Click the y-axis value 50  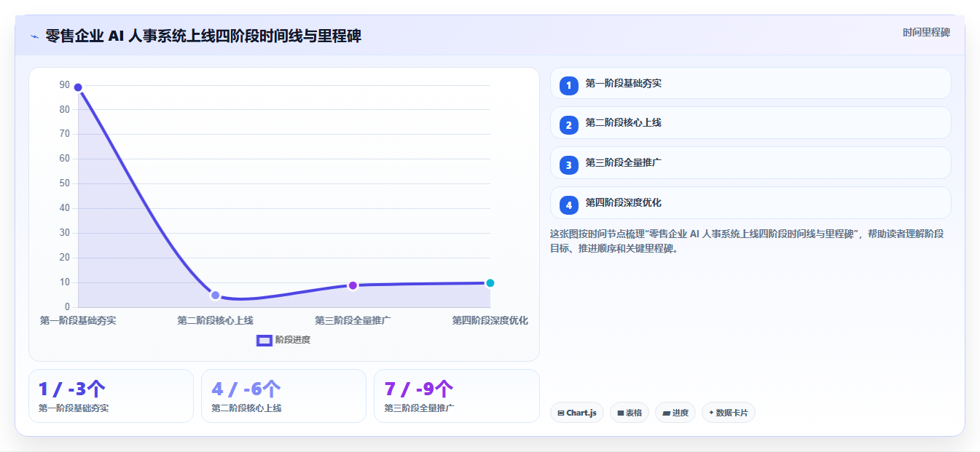[65, 183]
